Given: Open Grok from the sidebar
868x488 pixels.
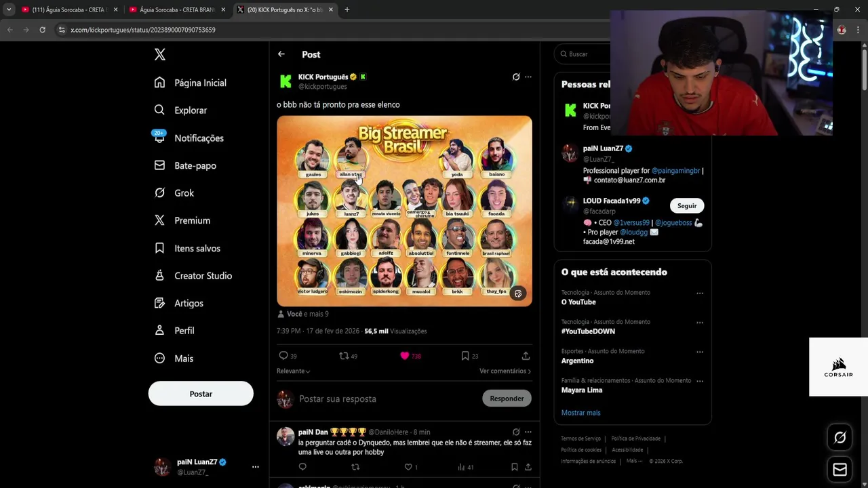Looking at the screenshot, I should (x=174, y=193).
